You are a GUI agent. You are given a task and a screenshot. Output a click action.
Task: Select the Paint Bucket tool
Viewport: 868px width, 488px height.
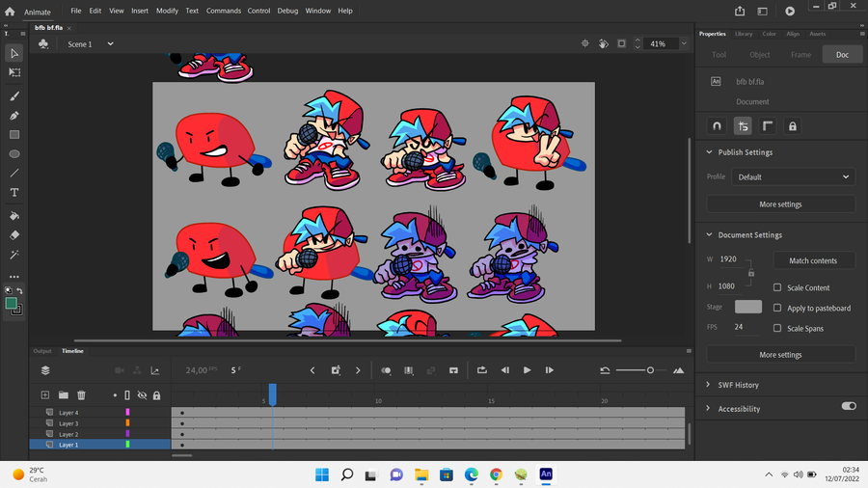click(14, 216)
